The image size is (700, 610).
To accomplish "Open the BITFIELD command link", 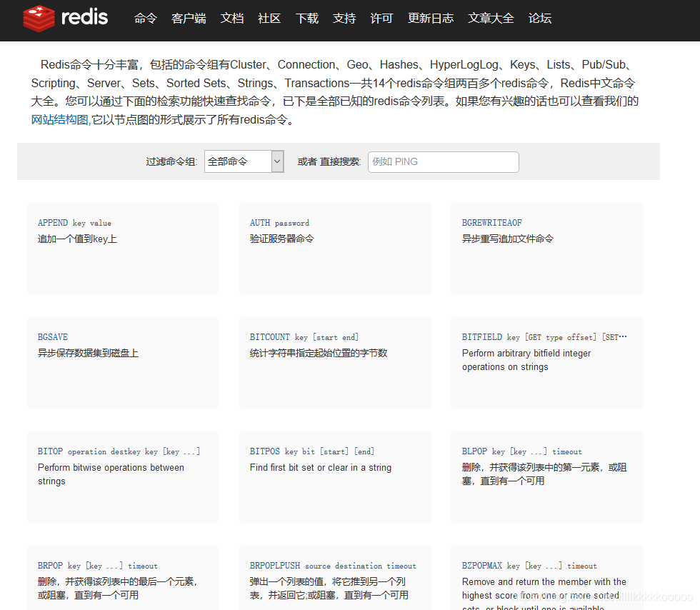I will pyautogui.click(x=482, y=337).
